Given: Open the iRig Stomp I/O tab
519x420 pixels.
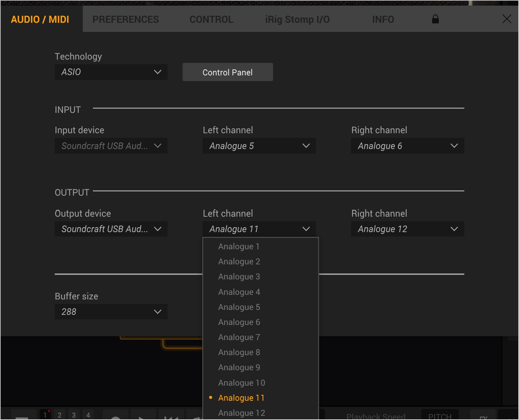Looking at the screenshot, I should 297,20.
